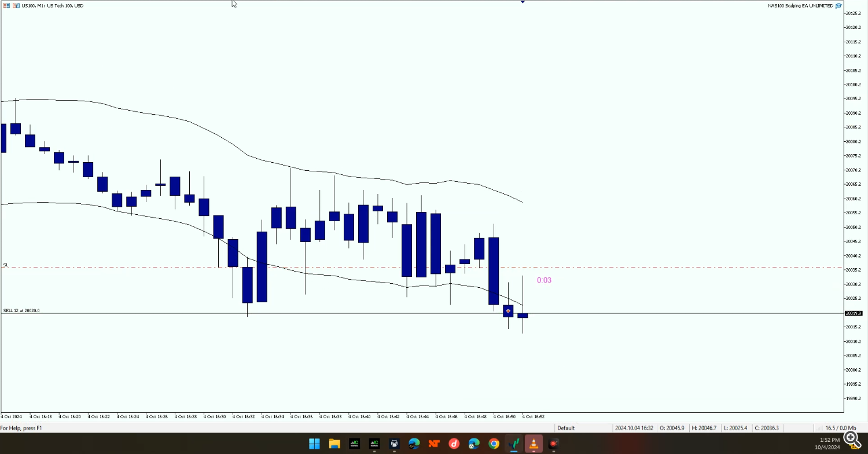The height and width of the screenshot is (454, 868).
Task: Click the magnifier zoom icon at bottom right
Action: coord(852,439)
